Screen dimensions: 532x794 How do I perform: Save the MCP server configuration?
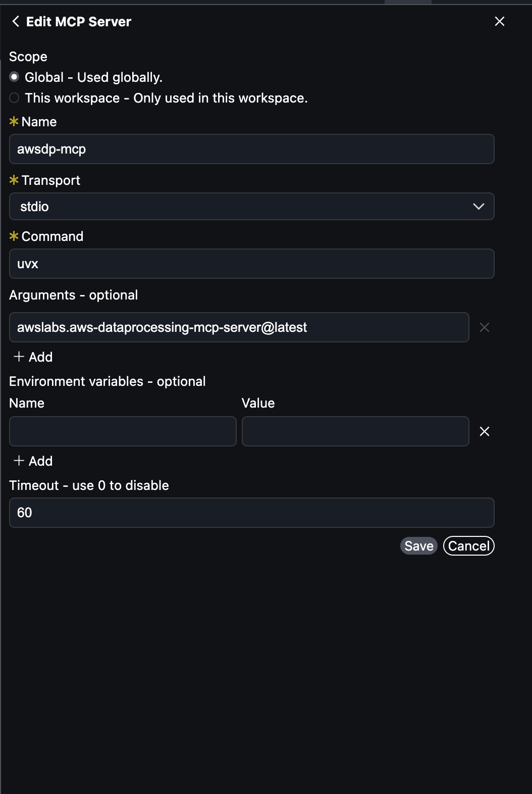418,546
